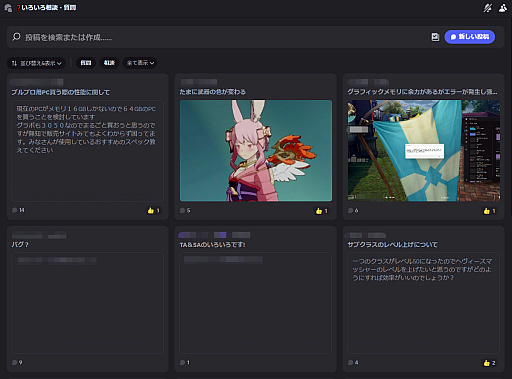The image size is (512, 379).
Task: Open notification settings bell icon
Action: (488, 8)
